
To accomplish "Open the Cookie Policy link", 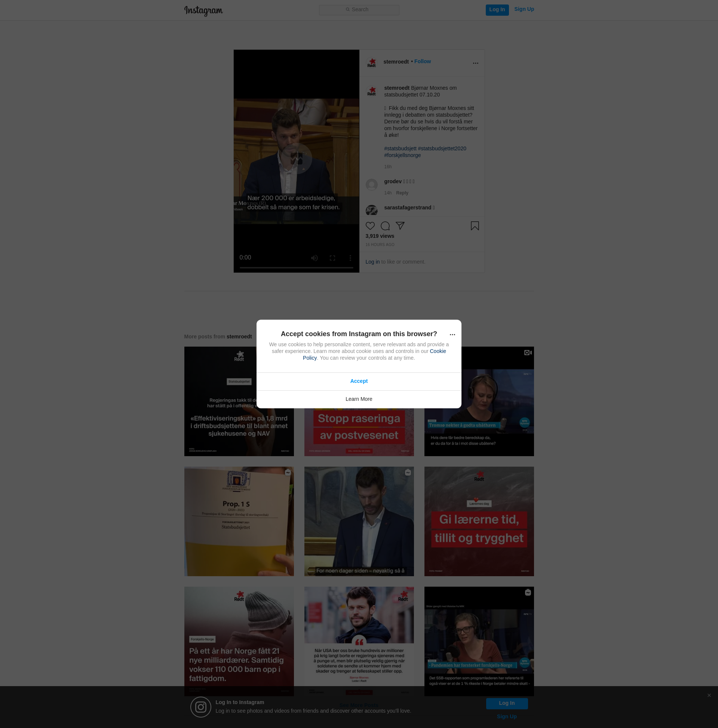I will click(438, 351).
